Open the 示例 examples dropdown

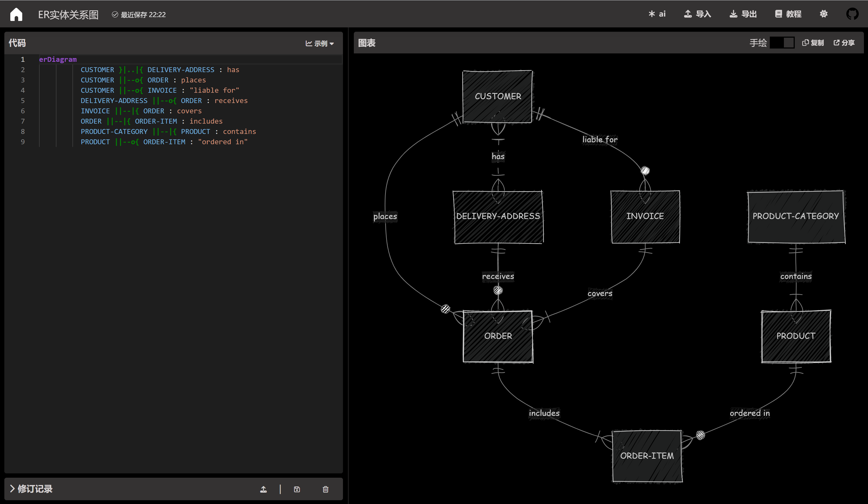320,43
